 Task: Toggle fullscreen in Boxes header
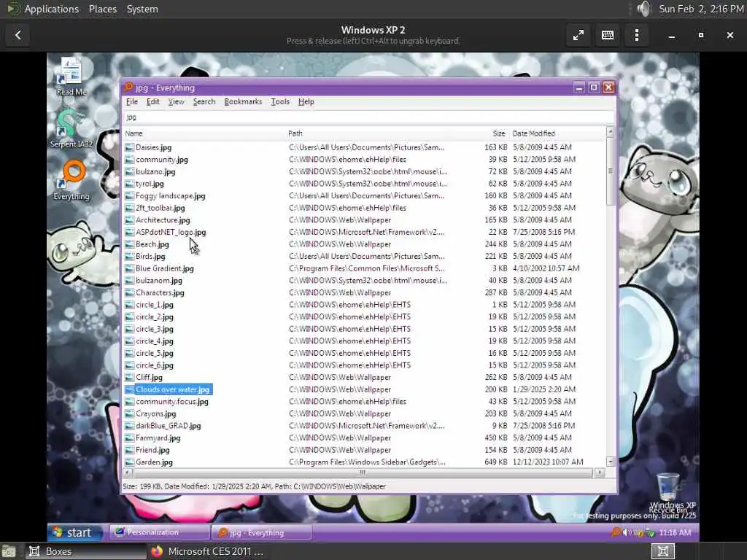(x=578, y=35)
